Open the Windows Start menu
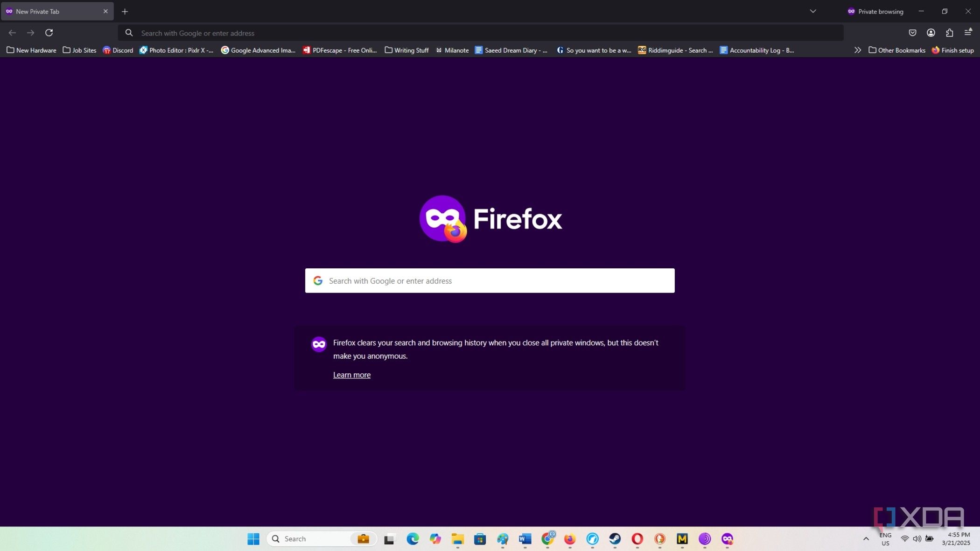 (x=253, y=539)
